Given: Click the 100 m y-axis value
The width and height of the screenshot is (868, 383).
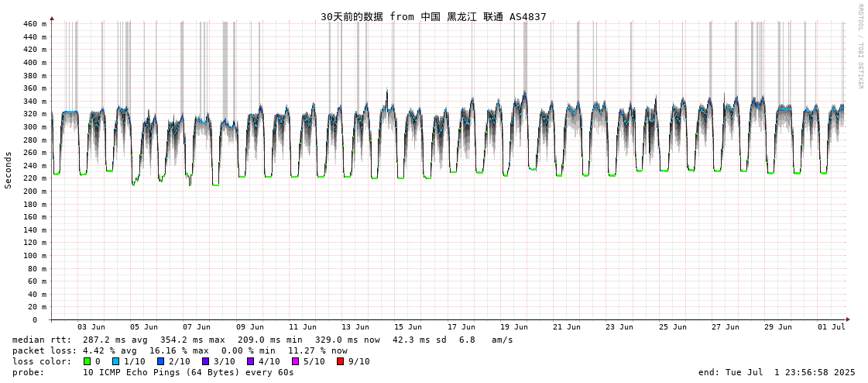Looking at the screenshot, I should tap(35, 256).
